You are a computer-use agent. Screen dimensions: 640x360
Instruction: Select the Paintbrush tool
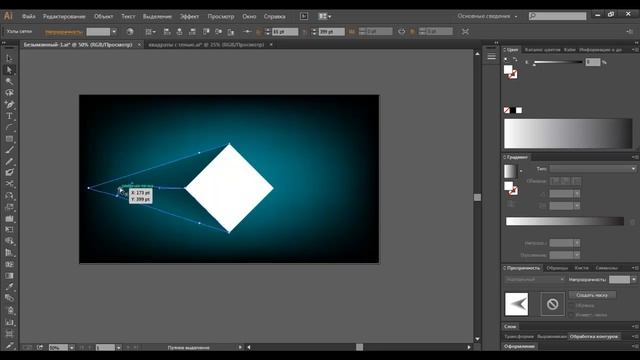click(9, 150)
